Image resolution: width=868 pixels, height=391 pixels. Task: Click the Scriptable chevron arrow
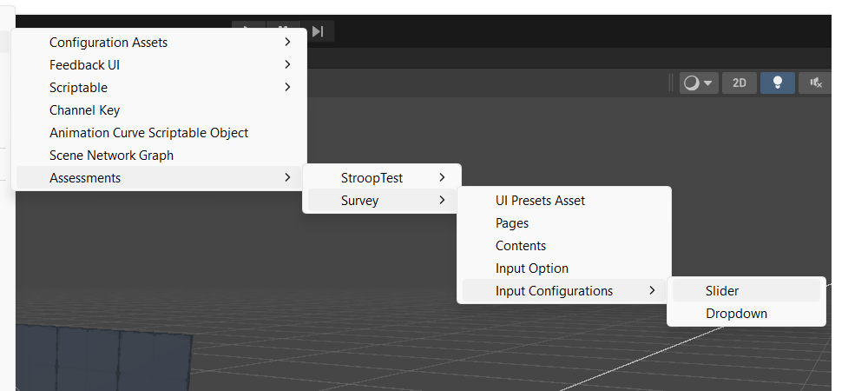coord(287,87)
